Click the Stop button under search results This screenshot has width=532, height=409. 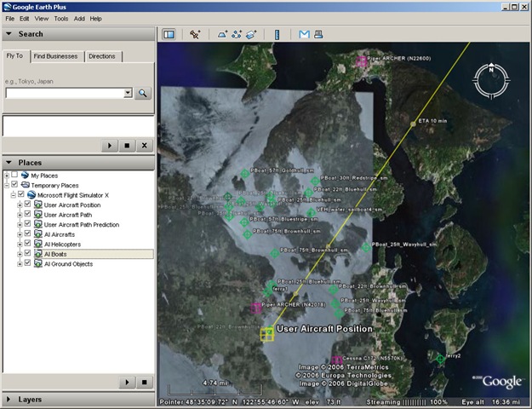pyautogui.click(x=127, y=146)
